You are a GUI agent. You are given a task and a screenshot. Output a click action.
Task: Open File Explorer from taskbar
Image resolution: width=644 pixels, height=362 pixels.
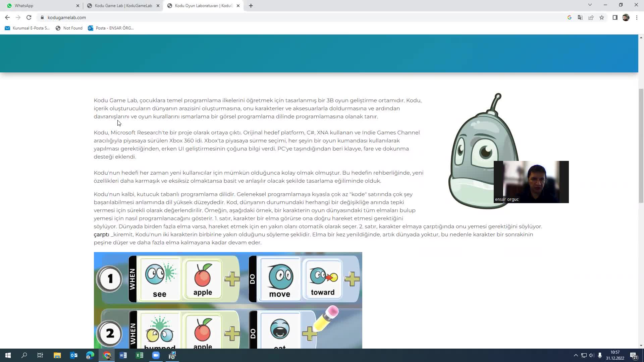(57, 355)
